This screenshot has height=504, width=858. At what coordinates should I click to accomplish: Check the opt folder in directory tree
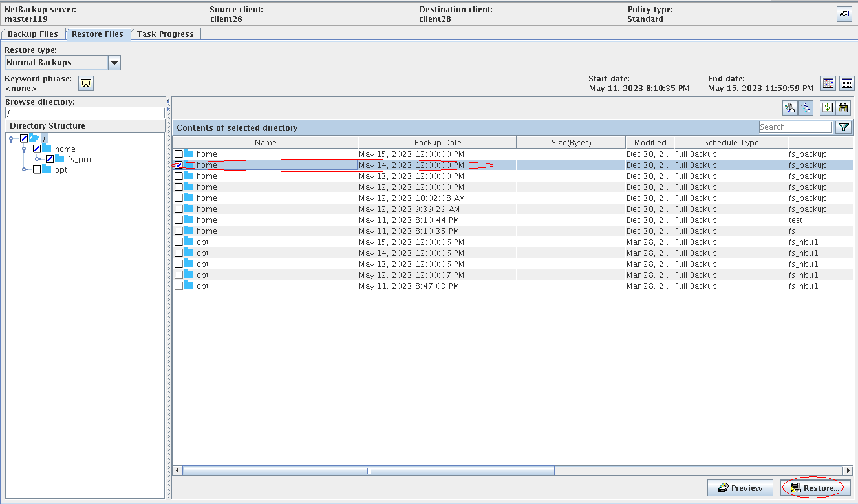point(37,169)
